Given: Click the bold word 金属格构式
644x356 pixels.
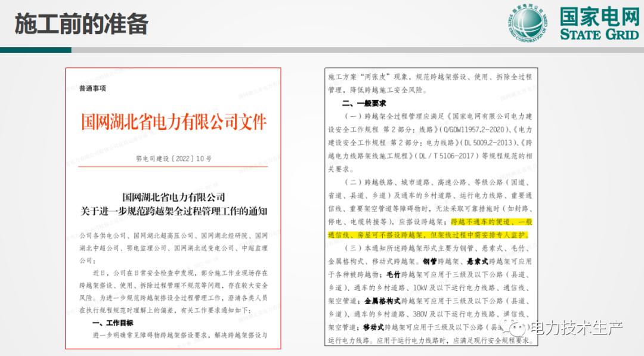Looking at the screenshot, I should 382,301.
